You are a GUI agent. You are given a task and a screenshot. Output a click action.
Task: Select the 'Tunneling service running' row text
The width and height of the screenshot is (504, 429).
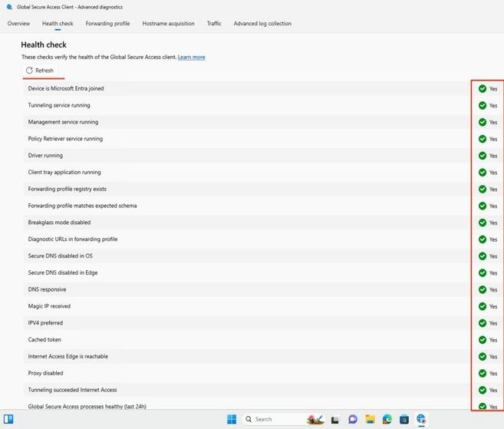click(x=59, y=105)
